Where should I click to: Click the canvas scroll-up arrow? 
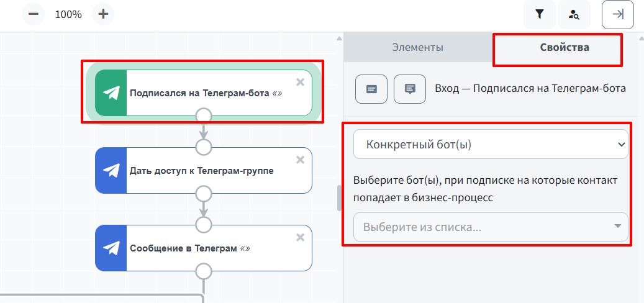(x=339, y=38)
